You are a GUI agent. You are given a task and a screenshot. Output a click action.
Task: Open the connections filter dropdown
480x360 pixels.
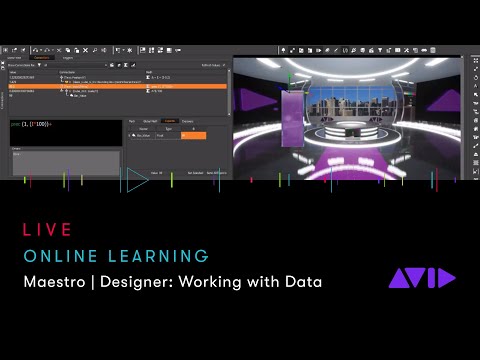(106, 65)
